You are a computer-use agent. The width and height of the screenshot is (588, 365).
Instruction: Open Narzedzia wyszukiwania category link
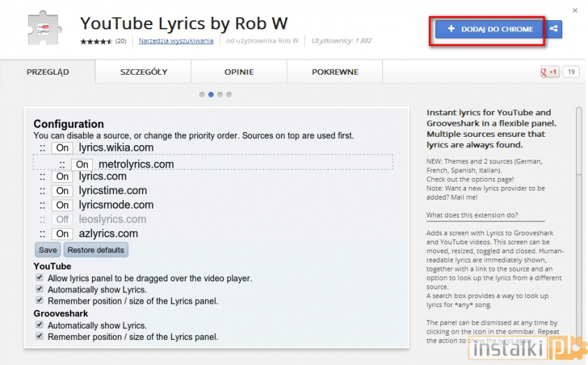[x=176, y=40]
